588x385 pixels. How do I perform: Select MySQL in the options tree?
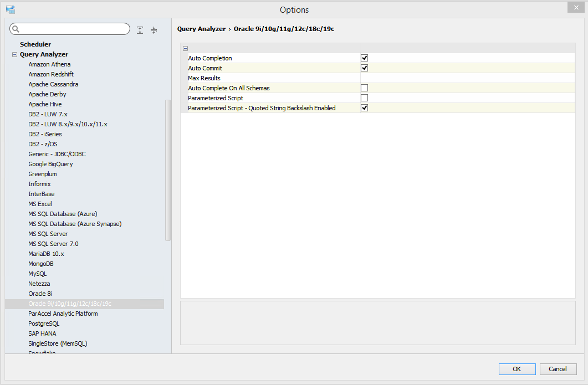coord(38,274)
